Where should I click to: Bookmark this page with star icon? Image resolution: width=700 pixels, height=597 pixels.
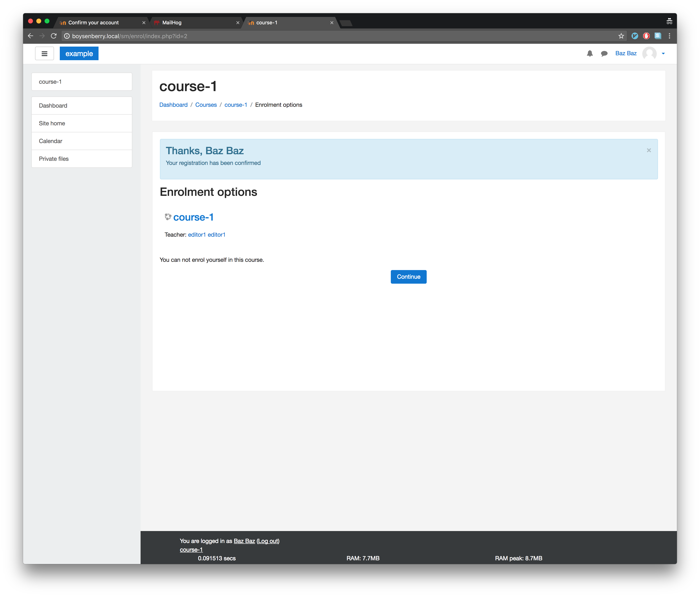pyautogui.click(x=621, y=36)
